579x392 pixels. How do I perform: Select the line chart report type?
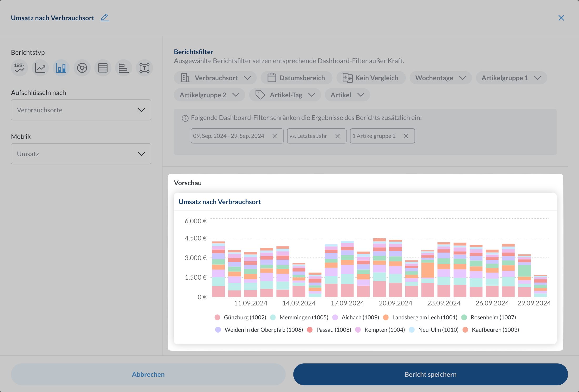pyautogui.click(x=40, y=68)
